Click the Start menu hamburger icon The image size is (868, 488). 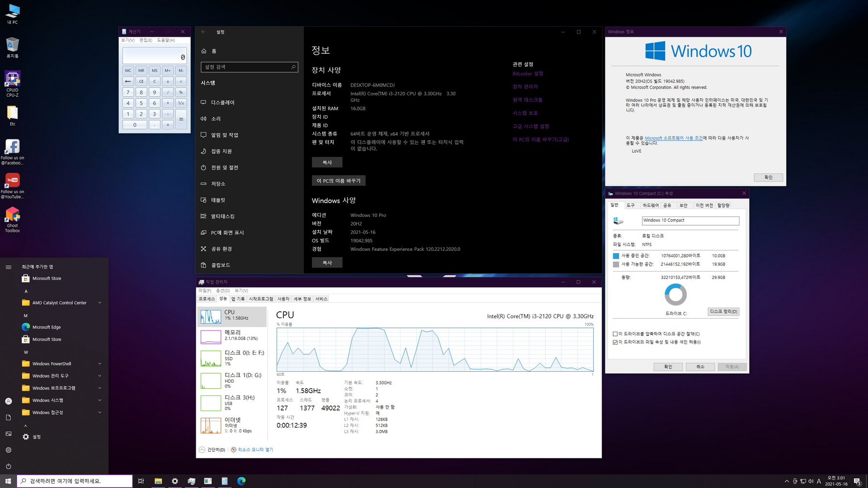pos(8,267)
